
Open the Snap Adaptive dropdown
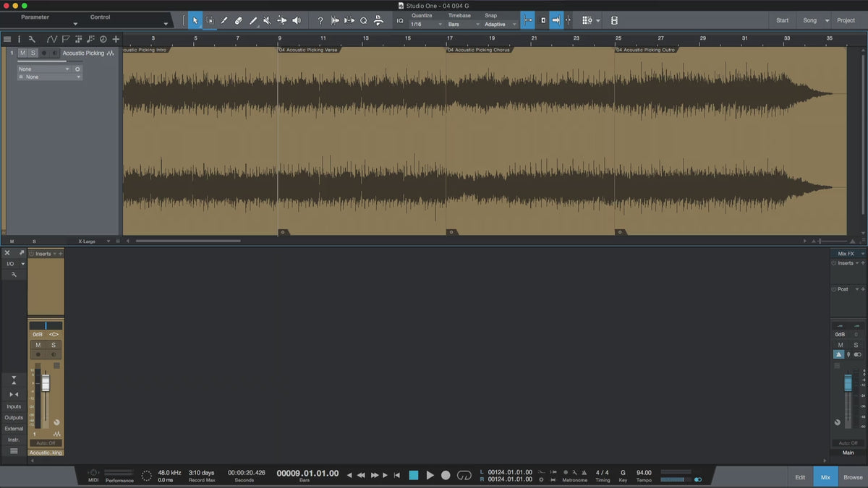point(501,25)
